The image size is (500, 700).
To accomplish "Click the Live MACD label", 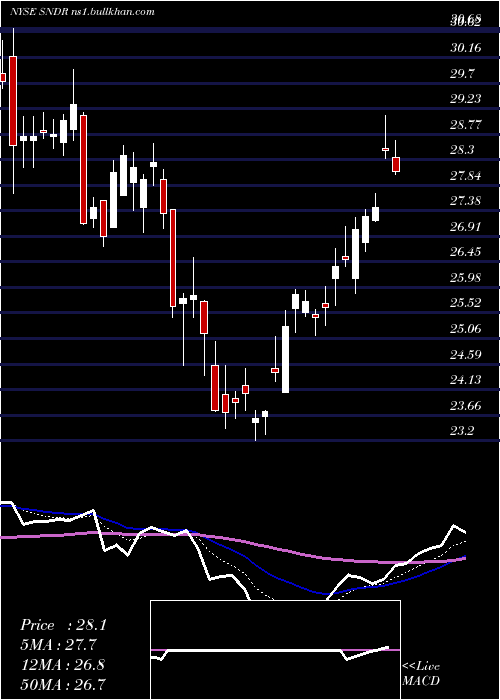I will (421, 674).
